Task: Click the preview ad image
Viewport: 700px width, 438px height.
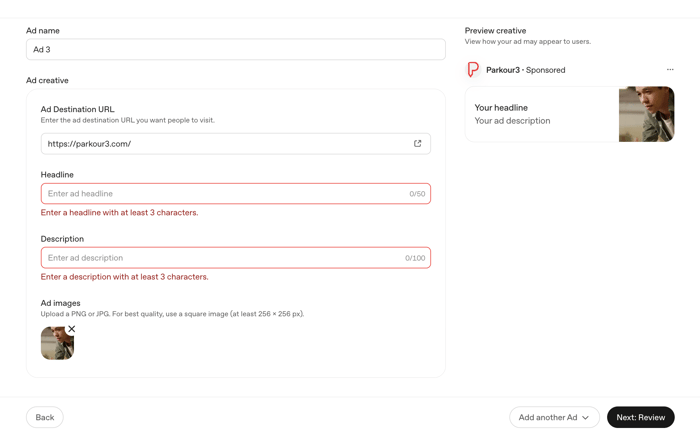Action: click(x=646, y=114)
